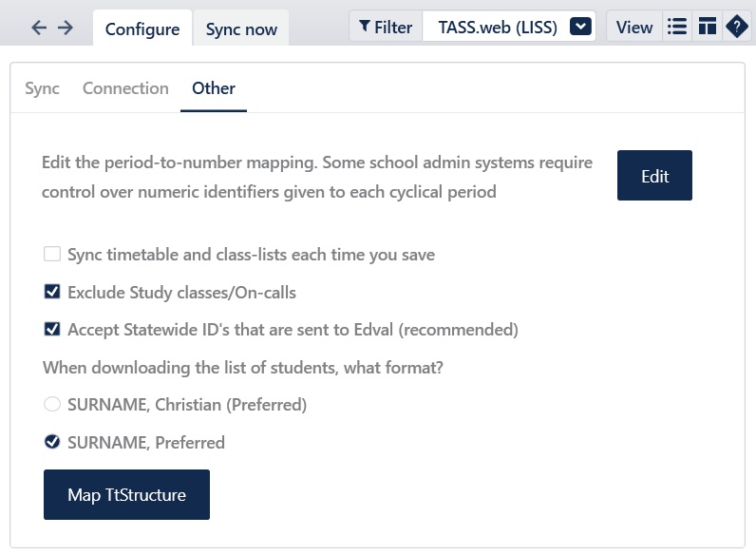The width and height of the screenshot is (756, 555).
Task: Open help via question mark icon
Action: (x=736, y=27)
